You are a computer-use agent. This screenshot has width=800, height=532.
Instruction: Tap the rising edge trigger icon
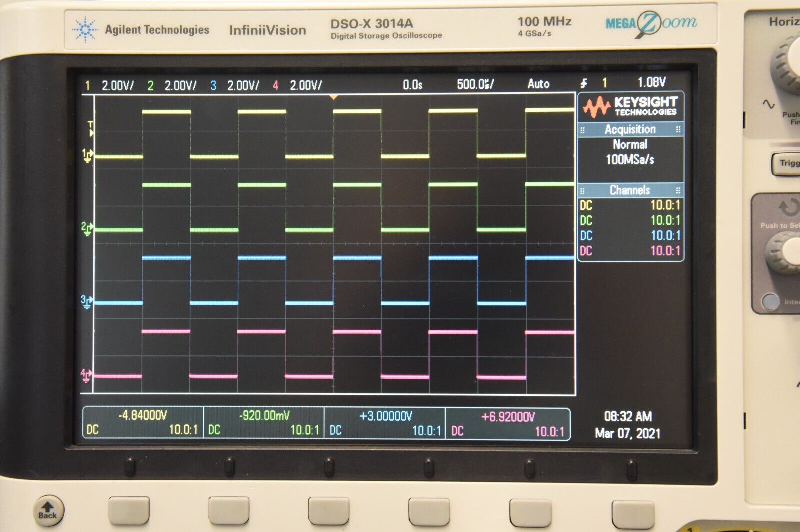pos(583,83)
